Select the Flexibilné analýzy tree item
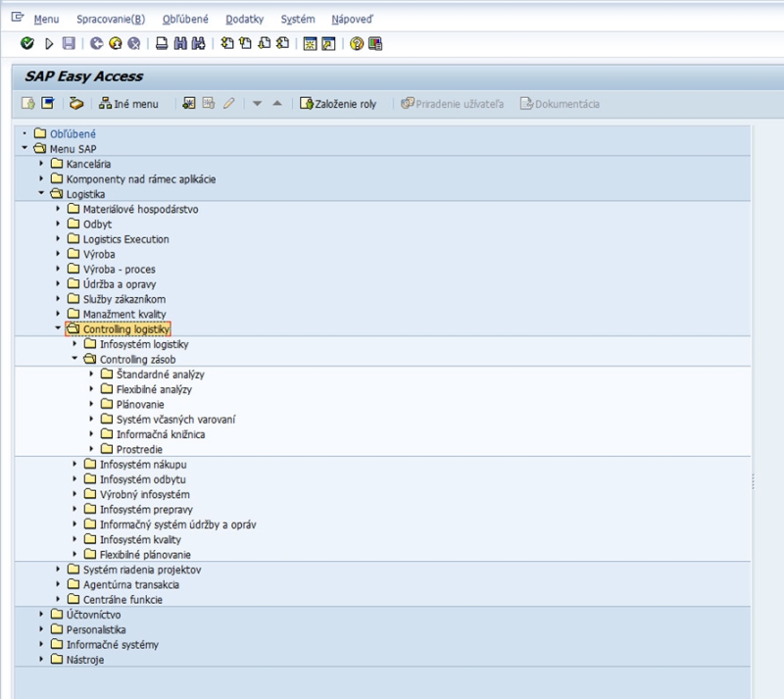This screenshot has height=699, width=784. (154, 389)
